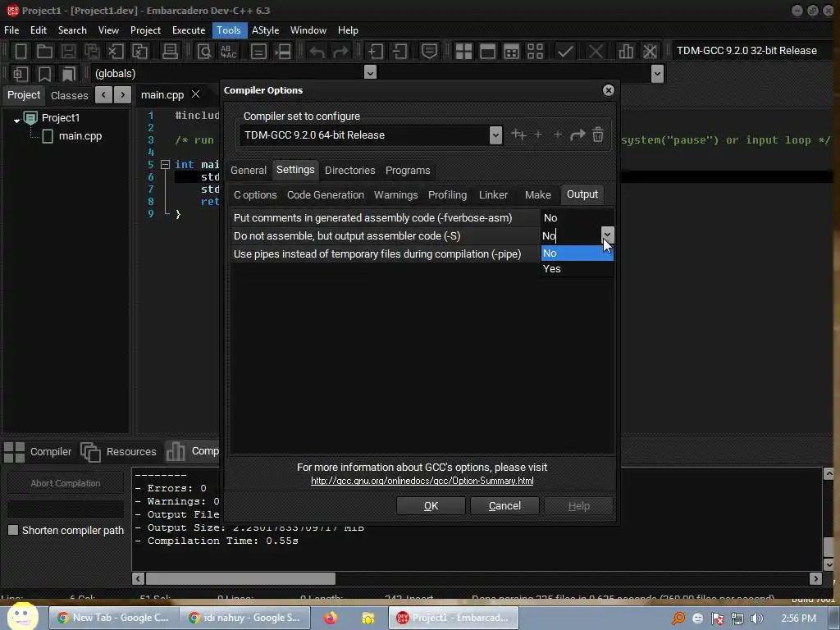840x630 pixels.
Task: Click the volume speaker tray icon
Action: click(x=756, y=619)
